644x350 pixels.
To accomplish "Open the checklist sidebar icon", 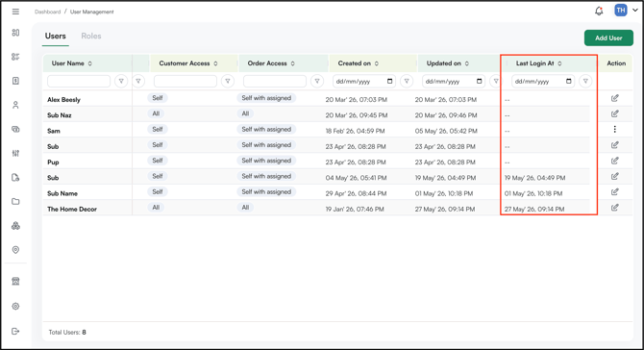I will tap(15, 57).
